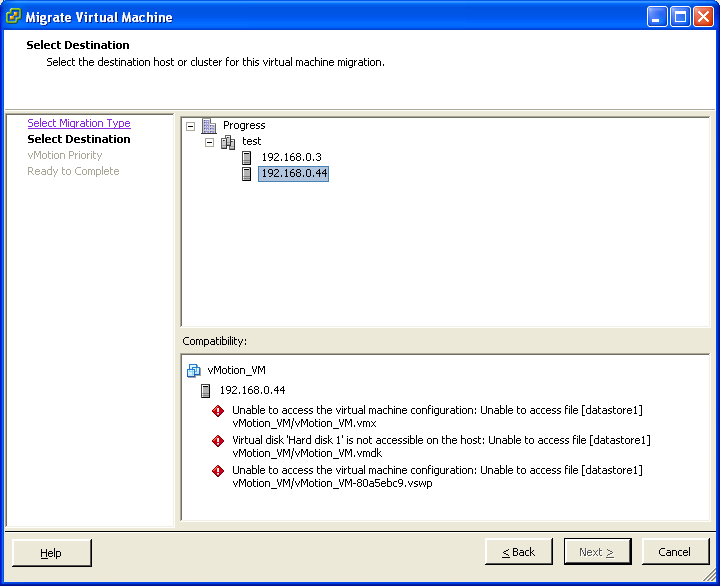This screenshot has width=720, height=586.
Task: Select host 192.168.0.44 in the tree
Action: [293, 173]
